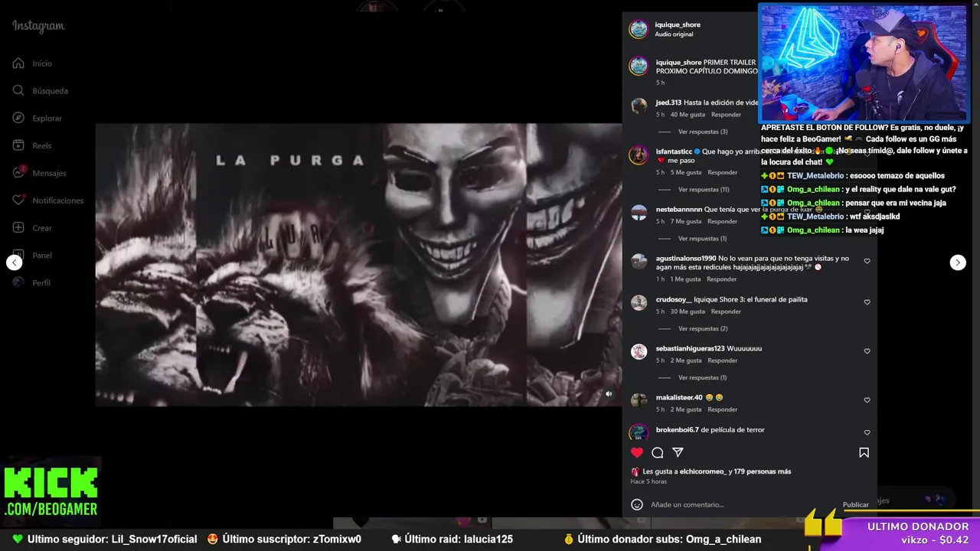View '40 Me gusta' on jsed.313 comment
Image resolution: width=980 pixels, height=551 pixels.
(688, 115)
